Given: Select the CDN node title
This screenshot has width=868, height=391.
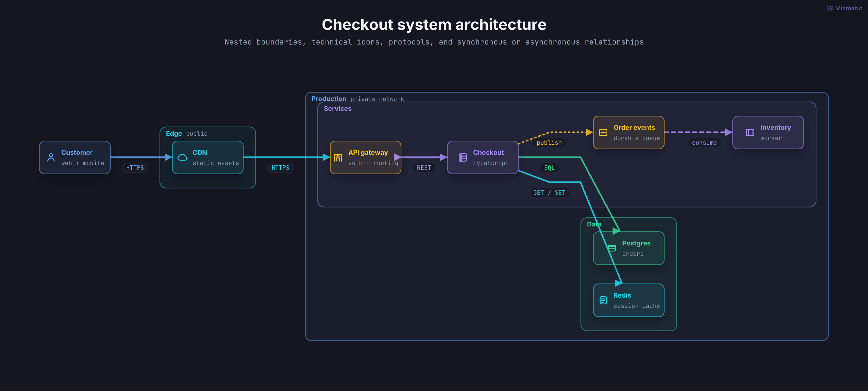Looking at the screenshot, I should coord(200,153).
